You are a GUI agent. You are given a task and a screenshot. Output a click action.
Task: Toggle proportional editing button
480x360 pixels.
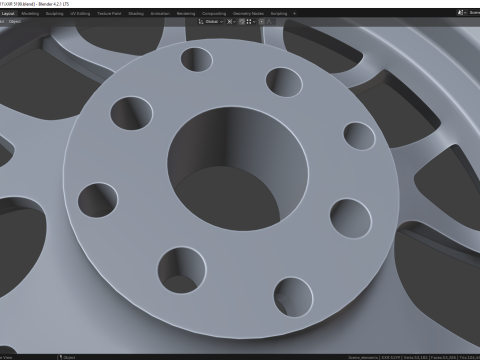pyautogui.click(x=262, y=22)
